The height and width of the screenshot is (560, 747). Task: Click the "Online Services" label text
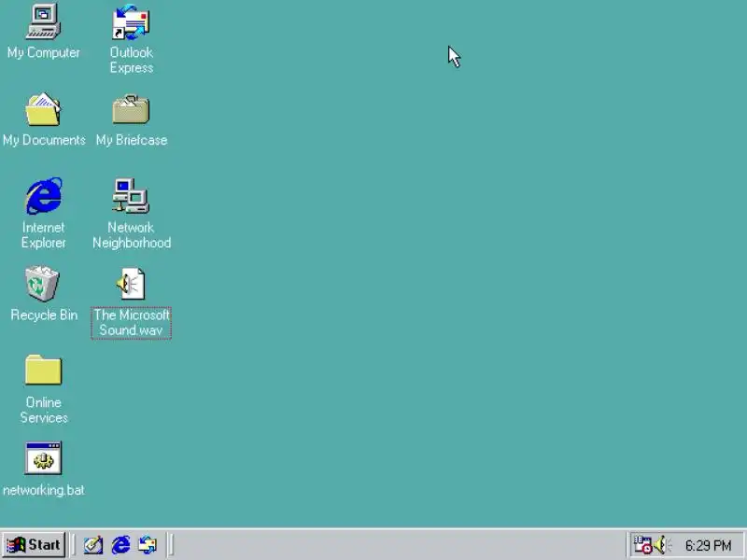coord(43,410)
